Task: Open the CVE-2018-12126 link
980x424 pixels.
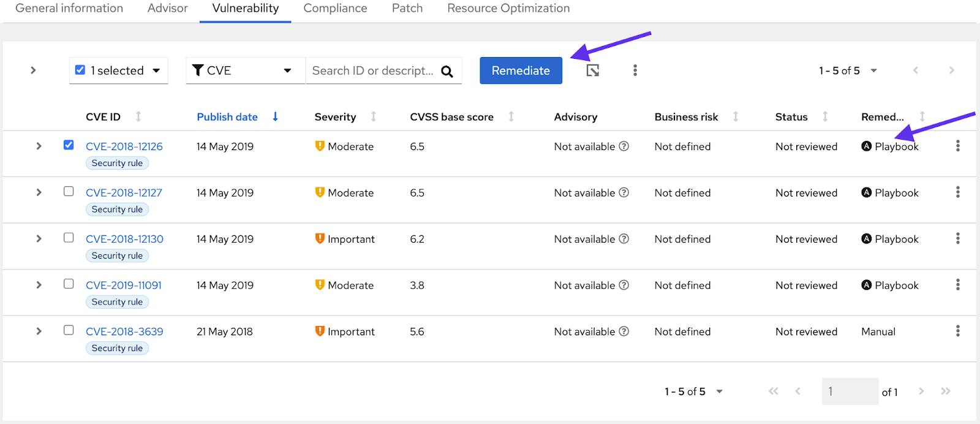Action: click(x=124, y=146)
